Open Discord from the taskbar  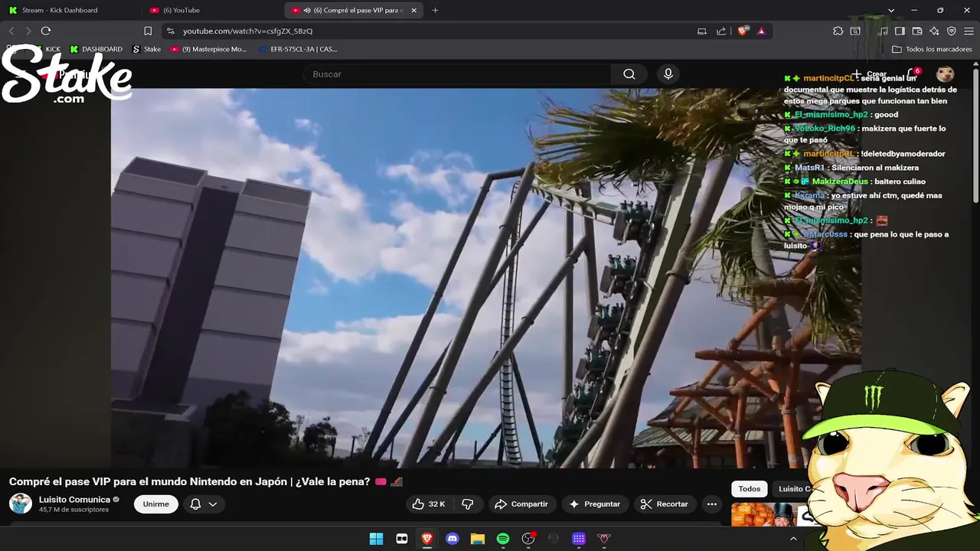[452, 539]
